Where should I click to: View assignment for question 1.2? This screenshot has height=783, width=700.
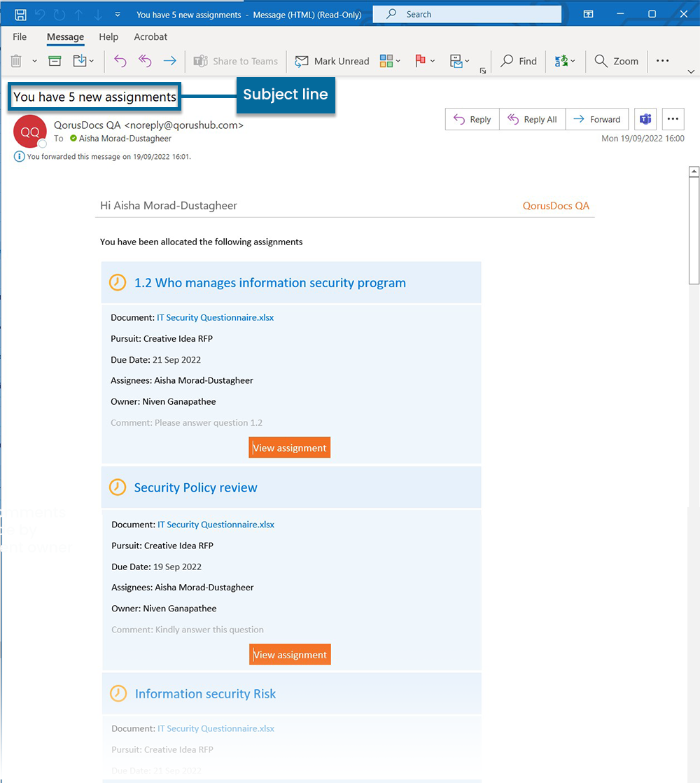coord(289,448)
